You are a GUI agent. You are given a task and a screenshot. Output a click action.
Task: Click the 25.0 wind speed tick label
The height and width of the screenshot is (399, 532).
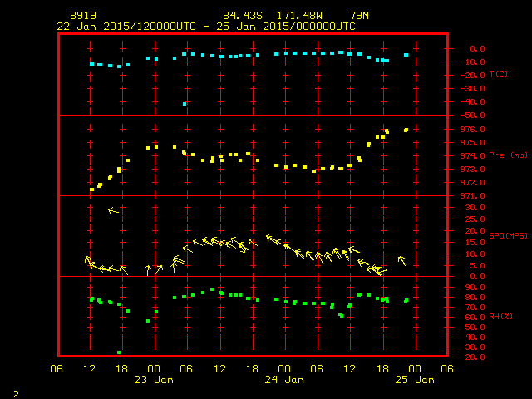click(475, 219)
